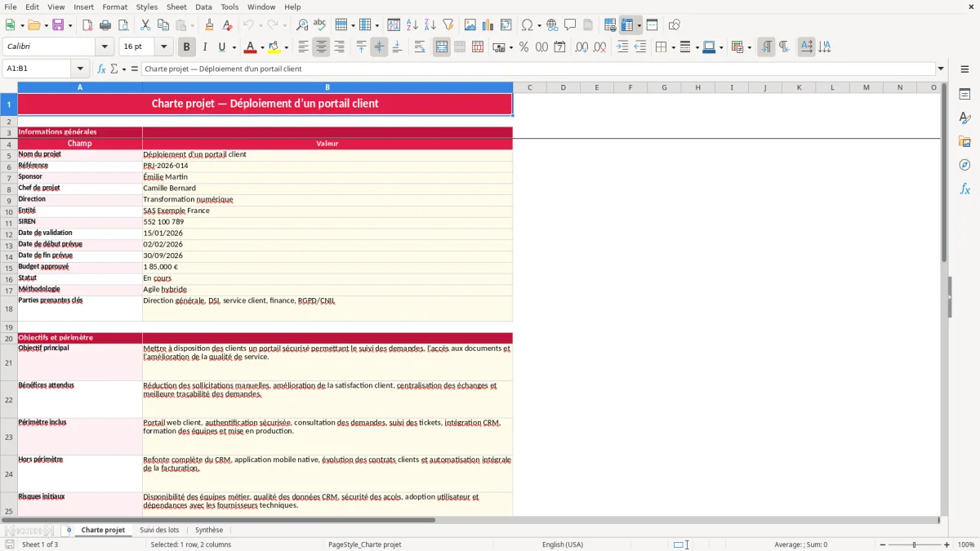Open the Data menu

[x=203, y=7]
